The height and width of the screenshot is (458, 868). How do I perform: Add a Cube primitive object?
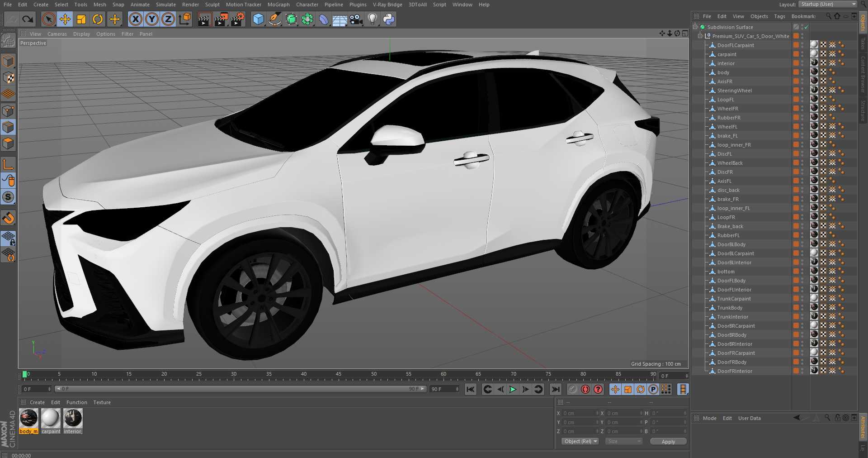pos(258,19)
